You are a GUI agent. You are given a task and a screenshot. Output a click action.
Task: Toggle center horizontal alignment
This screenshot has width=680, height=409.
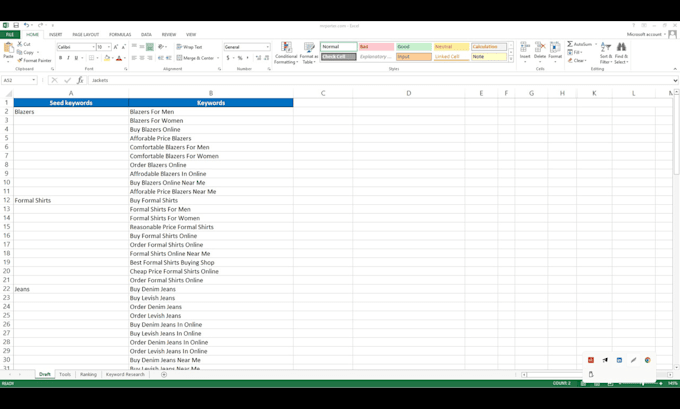(x=142, y=58)
